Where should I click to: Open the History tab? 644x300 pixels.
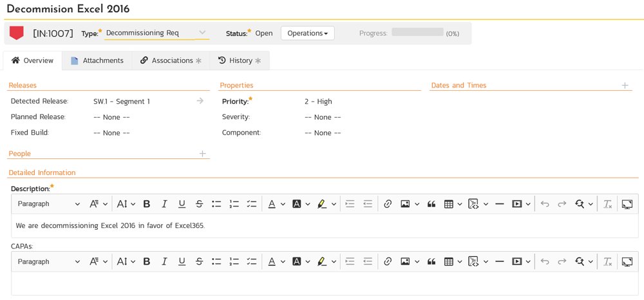[x=240, y=61]
